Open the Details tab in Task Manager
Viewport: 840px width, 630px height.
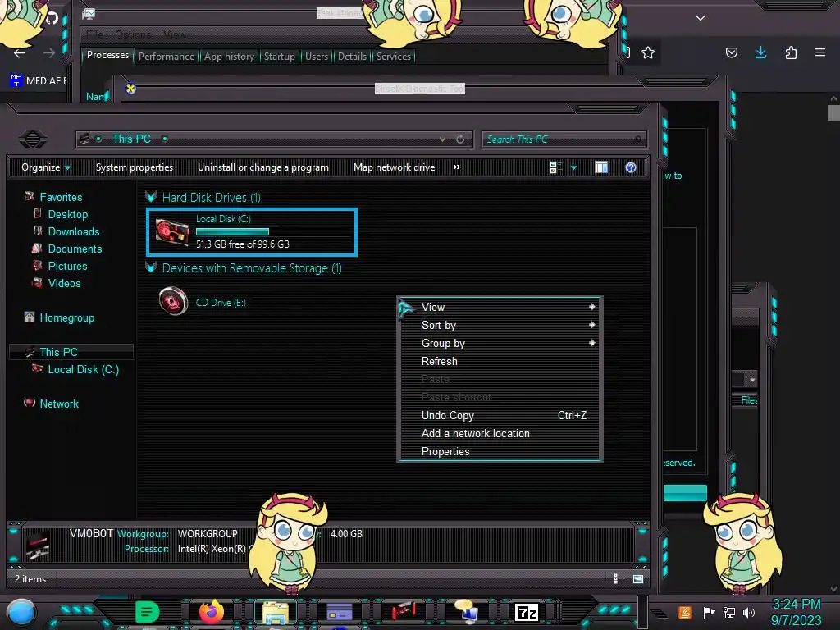point(352,57)
